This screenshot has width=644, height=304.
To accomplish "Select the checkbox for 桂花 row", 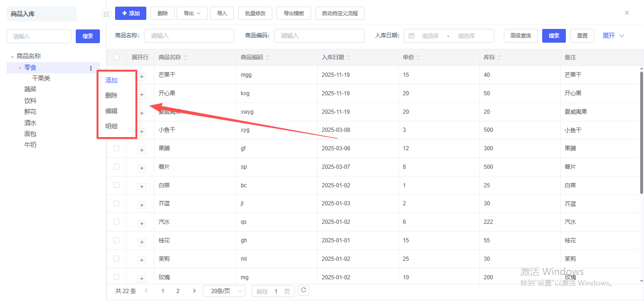I will [x=116, y=240].
